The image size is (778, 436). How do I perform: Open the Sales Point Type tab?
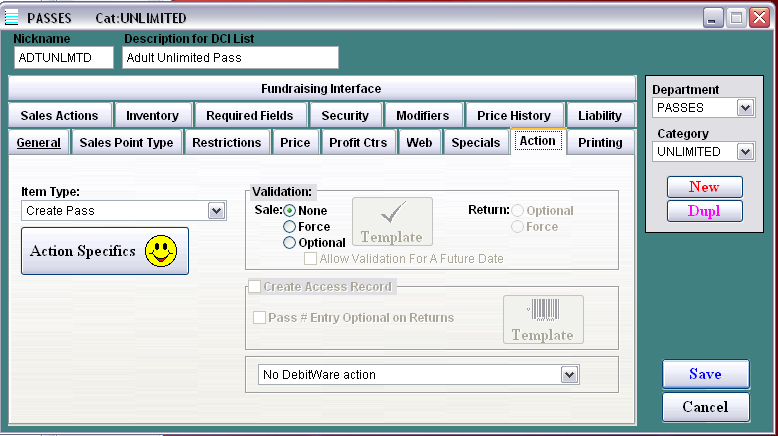pyautogui.click(x=127, y=142)
